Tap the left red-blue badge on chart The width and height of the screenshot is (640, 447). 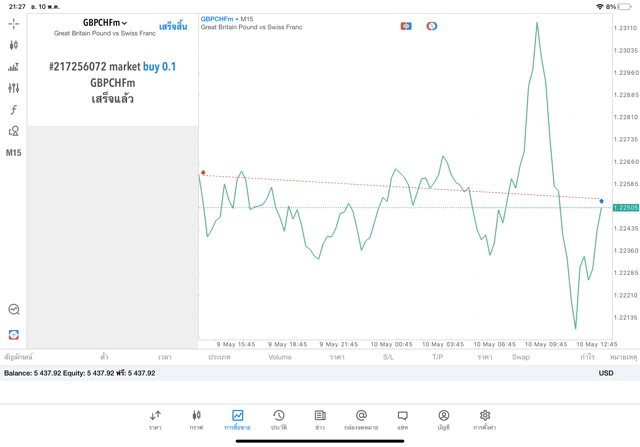pos(406,26)
